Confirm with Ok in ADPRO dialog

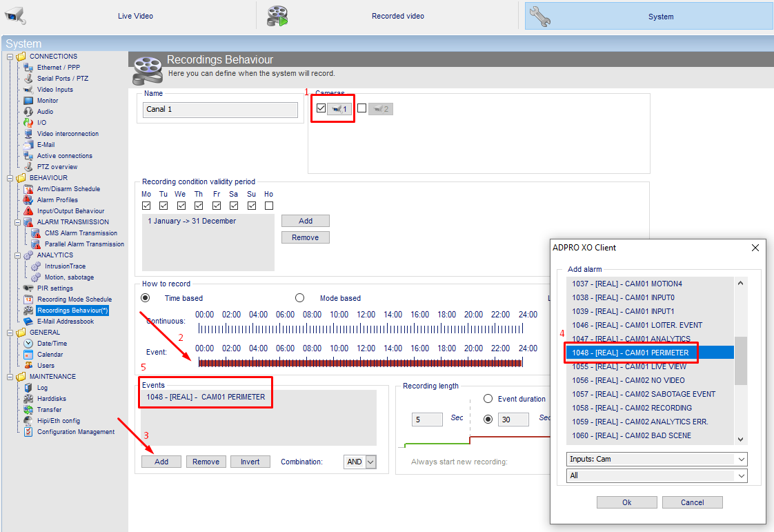(x=627, y=502)
